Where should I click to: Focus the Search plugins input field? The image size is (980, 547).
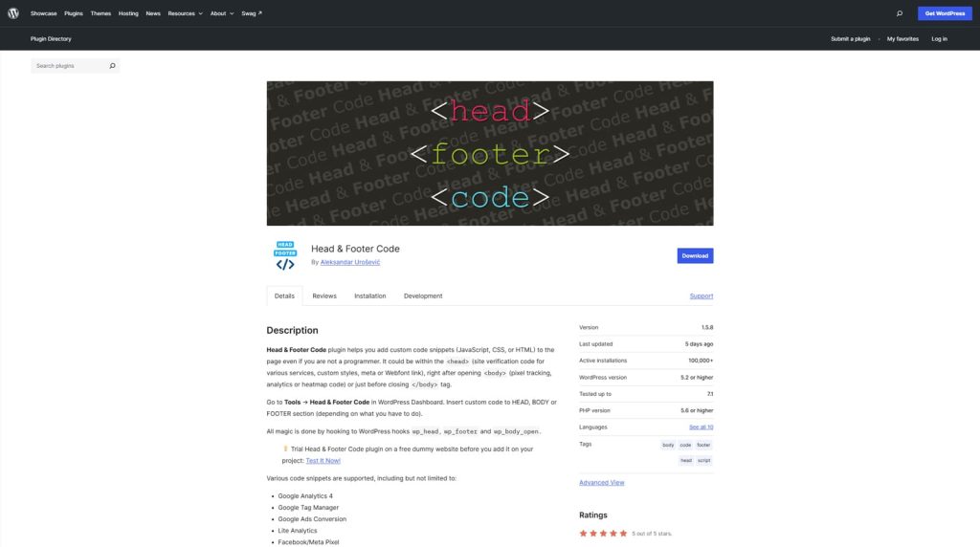point(69,66)
